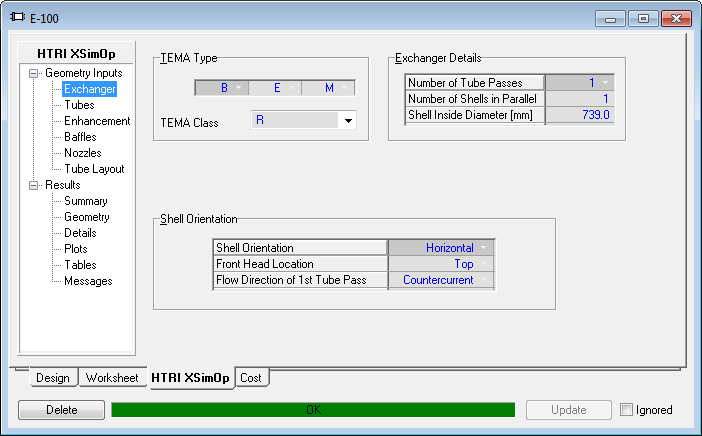
Task: Switch to the Design tab
Action: 53,377
